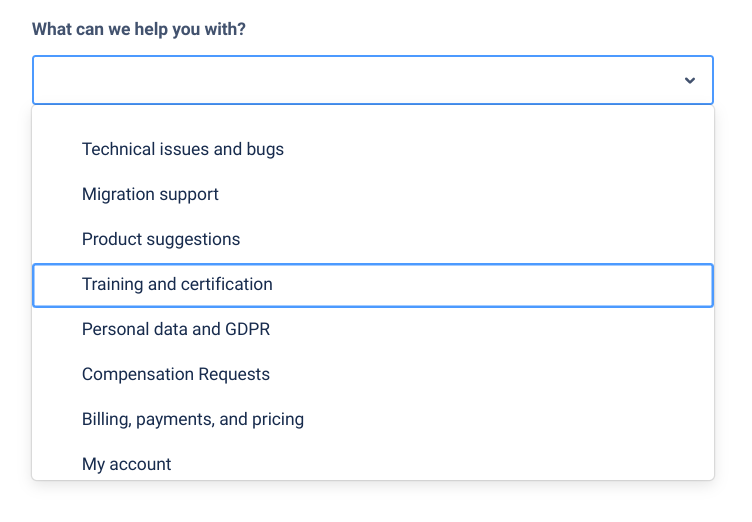Click the dropdown chevron arrow icon
The width and height of the screenshot is (752, 522).
click(x=689, y=80)
